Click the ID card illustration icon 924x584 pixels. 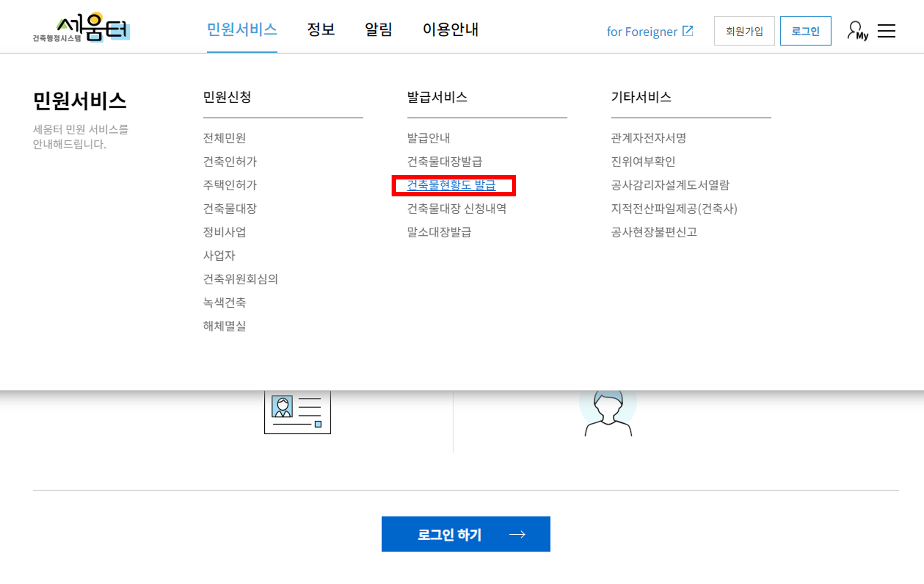[x=297, y=413]
